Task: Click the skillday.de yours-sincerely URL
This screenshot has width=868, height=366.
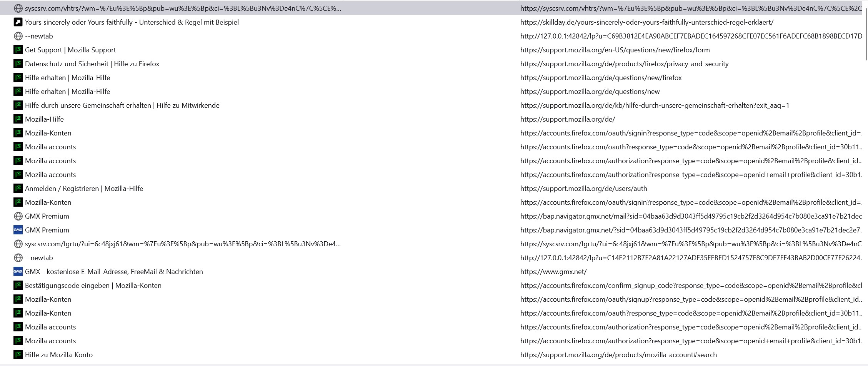Action: click(x=647, y=22)
